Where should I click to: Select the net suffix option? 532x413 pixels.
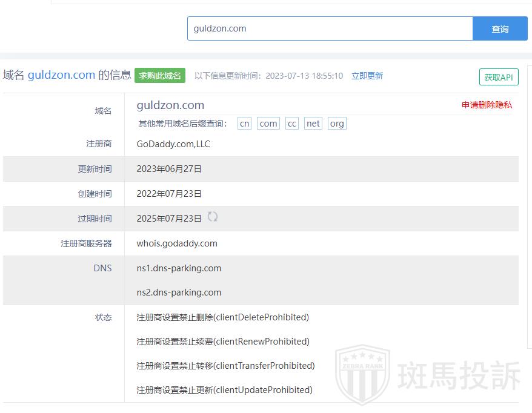[313, 124]
